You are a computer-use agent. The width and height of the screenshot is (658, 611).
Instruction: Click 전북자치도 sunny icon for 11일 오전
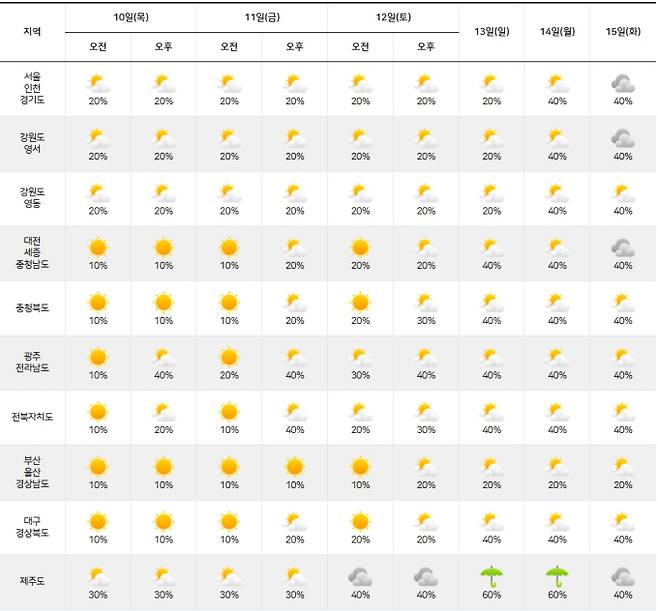(x=229, y=412)
